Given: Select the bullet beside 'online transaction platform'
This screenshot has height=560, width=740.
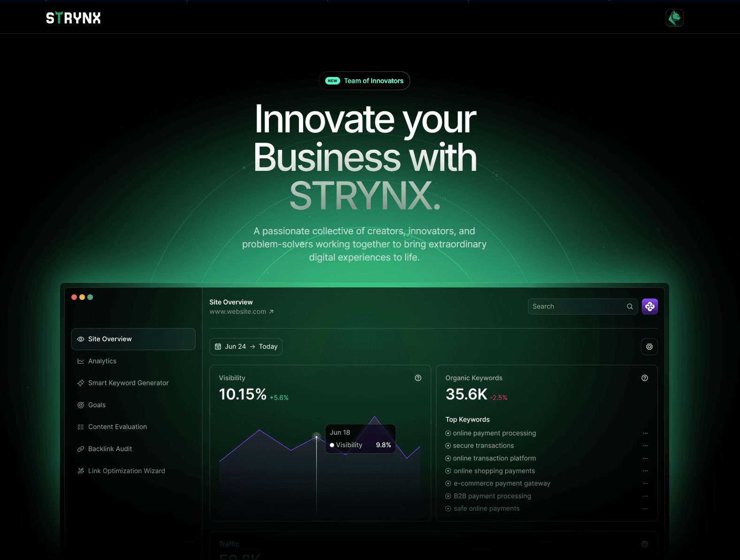Looking at the screenshot, I should [448, 458].
